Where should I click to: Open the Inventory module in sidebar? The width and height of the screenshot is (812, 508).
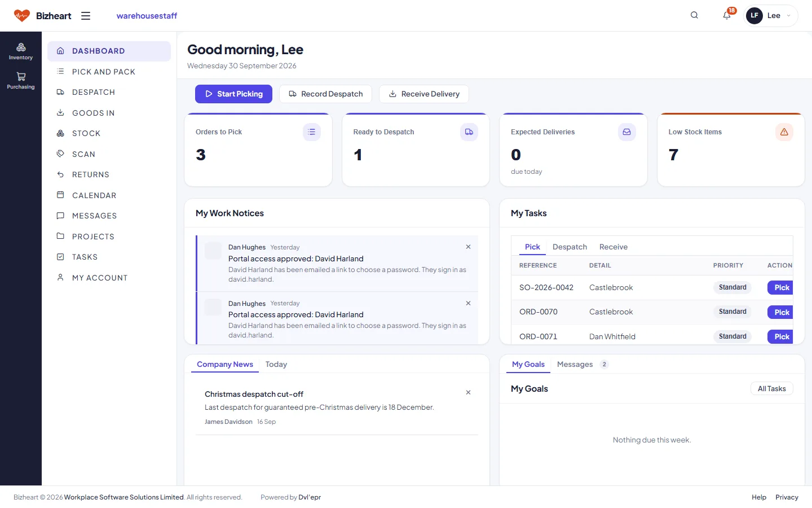tap(21, 51)
